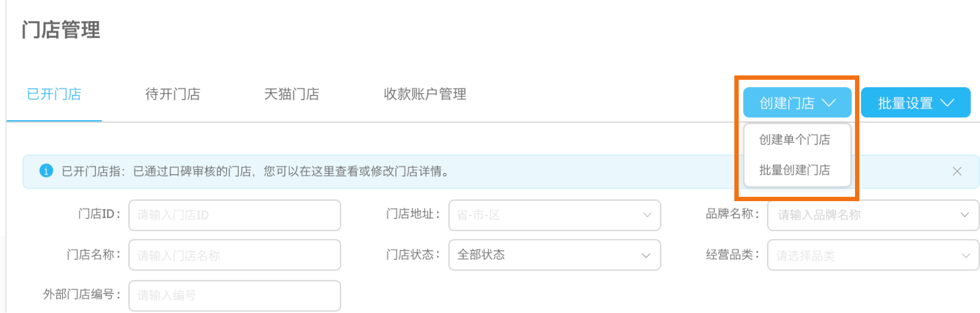
Task: Click the 门店管理 page heading
Action: (x=61, y=30)
